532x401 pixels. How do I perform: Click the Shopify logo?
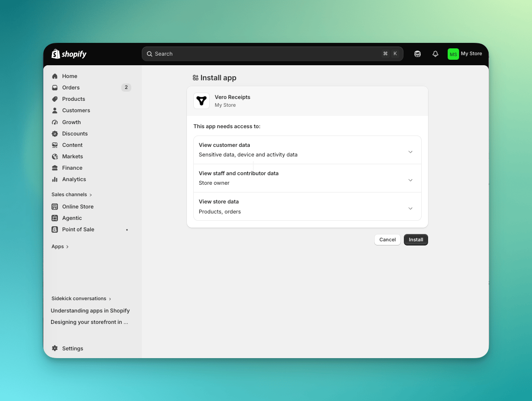pos(69,54)
